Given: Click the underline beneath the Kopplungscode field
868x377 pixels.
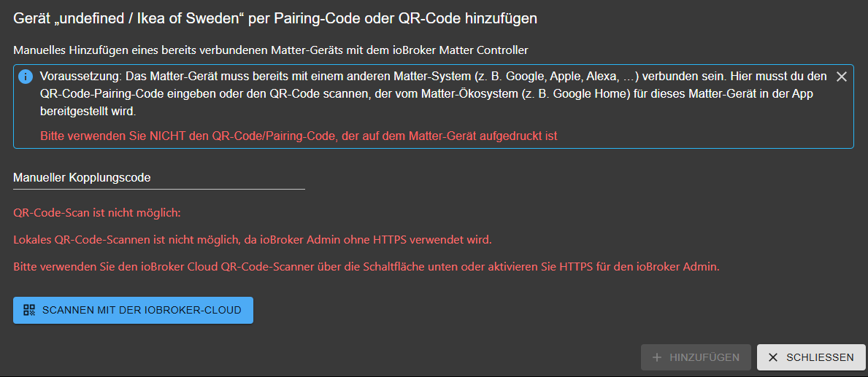Looking at the screenshot, I should [x=158, y=189].
